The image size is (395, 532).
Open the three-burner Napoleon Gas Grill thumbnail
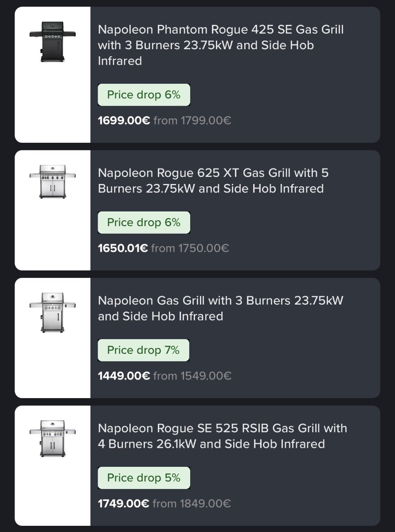pos(52,313)
